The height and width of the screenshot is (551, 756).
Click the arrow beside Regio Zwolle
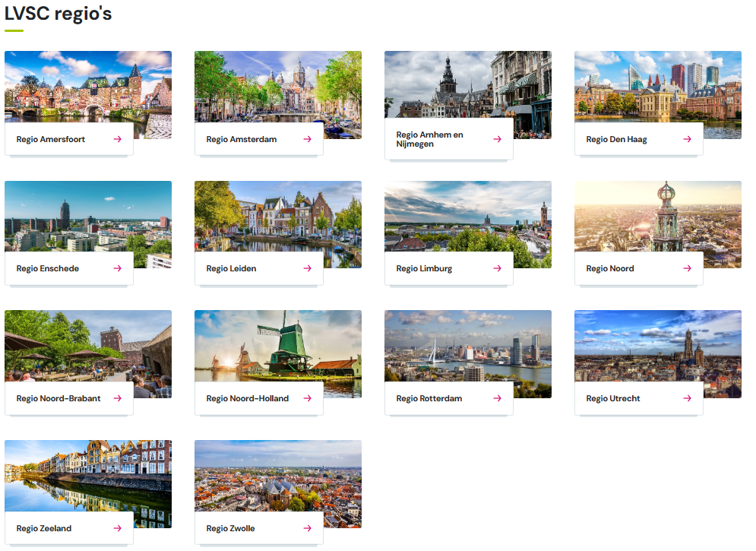308,528
